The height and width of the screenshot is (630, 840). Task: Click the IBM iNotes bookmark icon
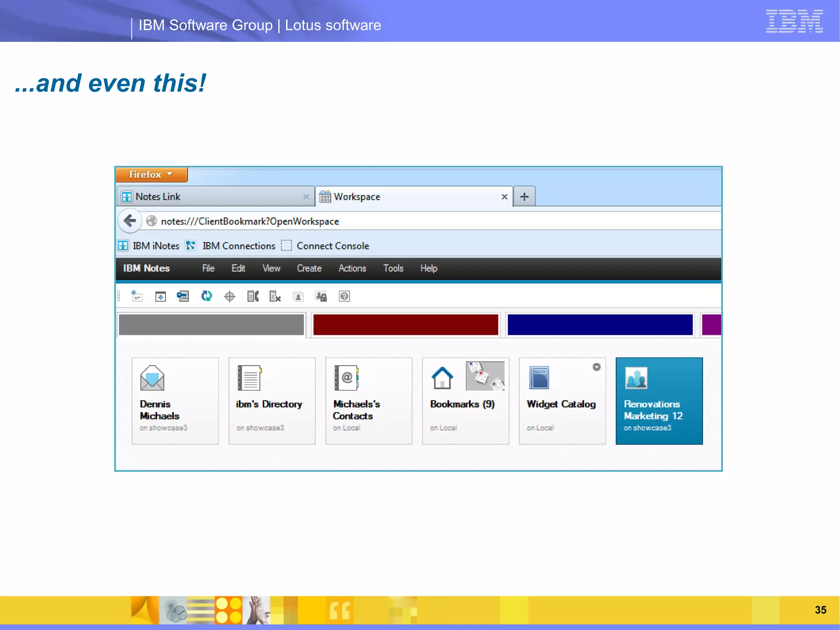pos(123,246)
